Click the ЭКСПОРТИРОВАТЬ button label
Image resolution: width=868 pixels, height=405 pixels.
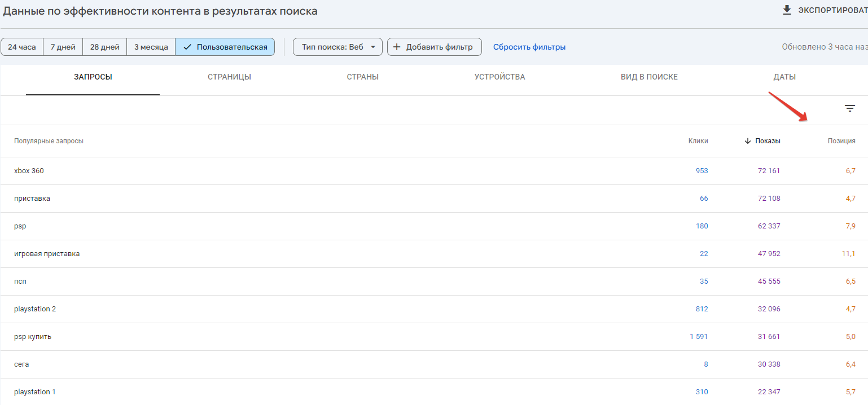point(832,11)
